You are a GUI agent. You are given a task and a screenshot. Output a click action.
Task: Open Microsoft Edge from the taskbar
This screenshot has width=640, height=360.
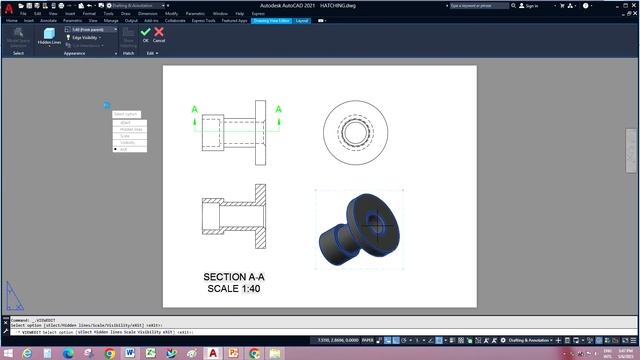pos(68,353)
